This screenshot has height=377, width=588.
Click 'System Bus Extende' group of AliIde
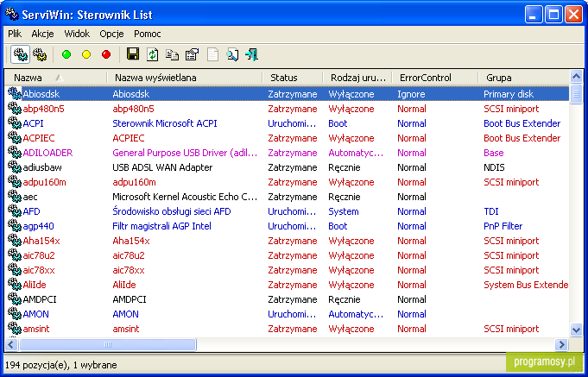(x=526, y=285)
